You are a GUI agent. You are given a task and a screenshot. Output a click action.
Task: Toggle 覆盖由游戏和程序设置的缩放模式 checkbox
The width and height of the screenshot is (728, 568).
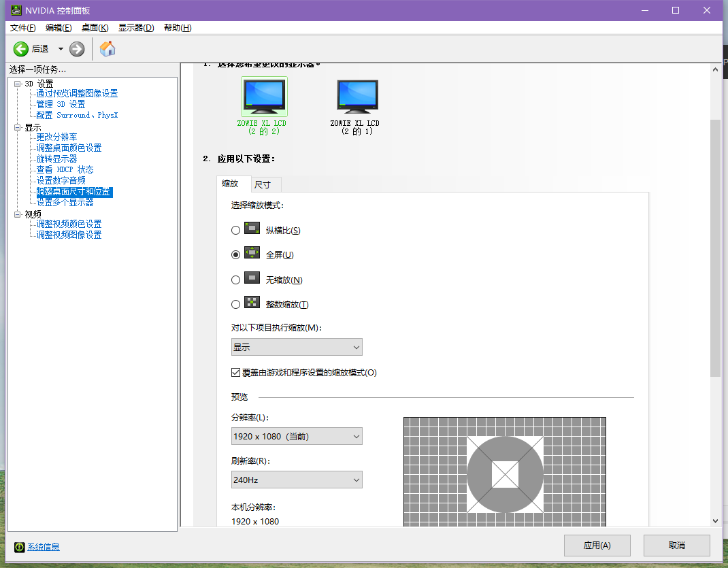[236, 373]
